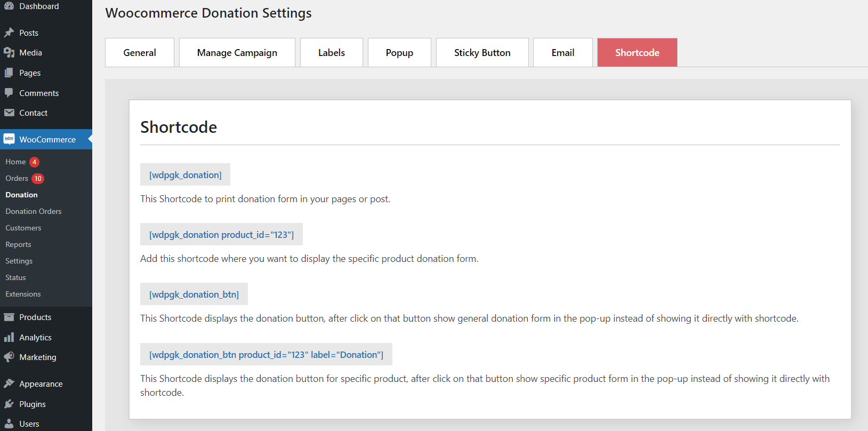Click the Pages icon in sidebar

tap(9, 73)
